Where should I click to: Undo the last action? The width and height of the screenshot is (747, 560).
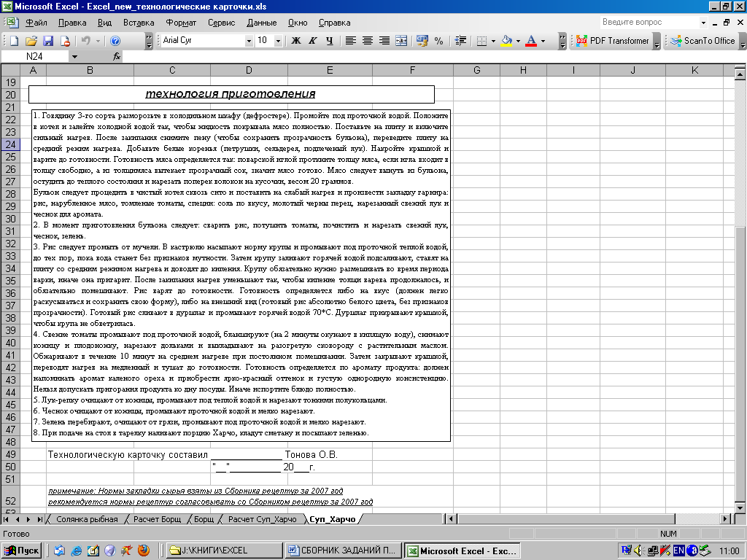point(86,41)
